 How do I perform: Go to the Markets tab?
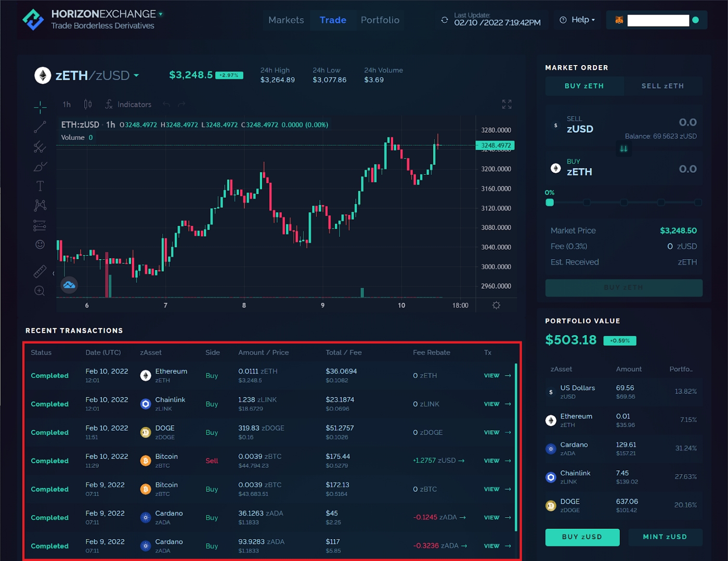286,20
